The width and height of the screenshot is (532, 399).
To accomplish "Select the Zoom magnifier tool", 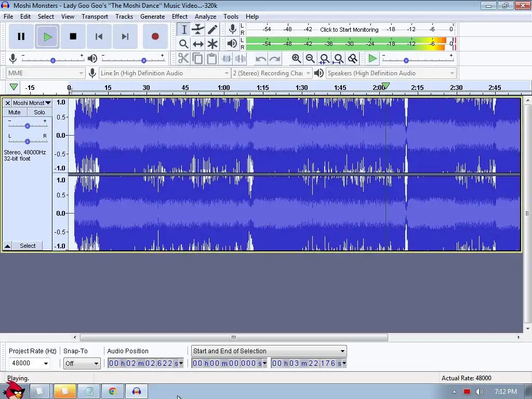I will [183, 44].
